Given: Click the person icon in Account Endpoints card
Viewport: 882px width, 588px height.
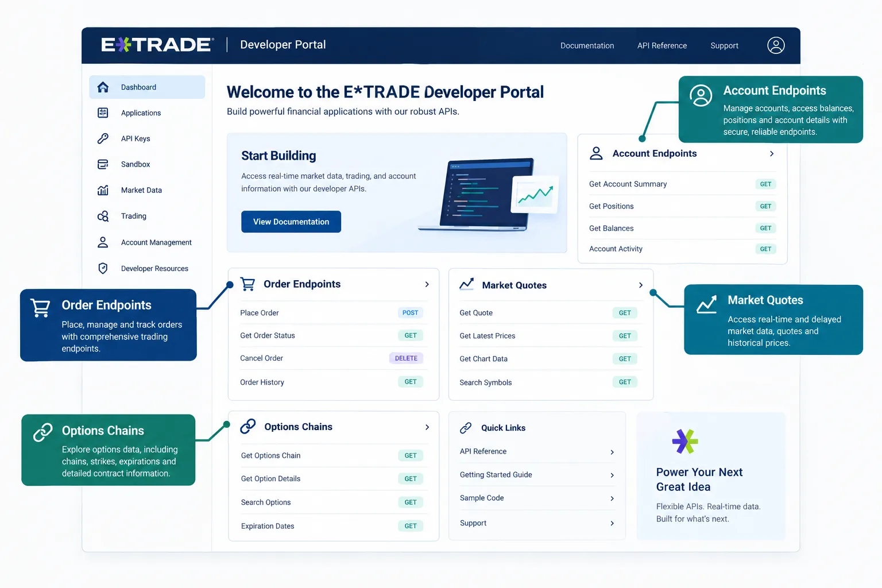Looking at the screenshot, I should [x=596, y=153].
